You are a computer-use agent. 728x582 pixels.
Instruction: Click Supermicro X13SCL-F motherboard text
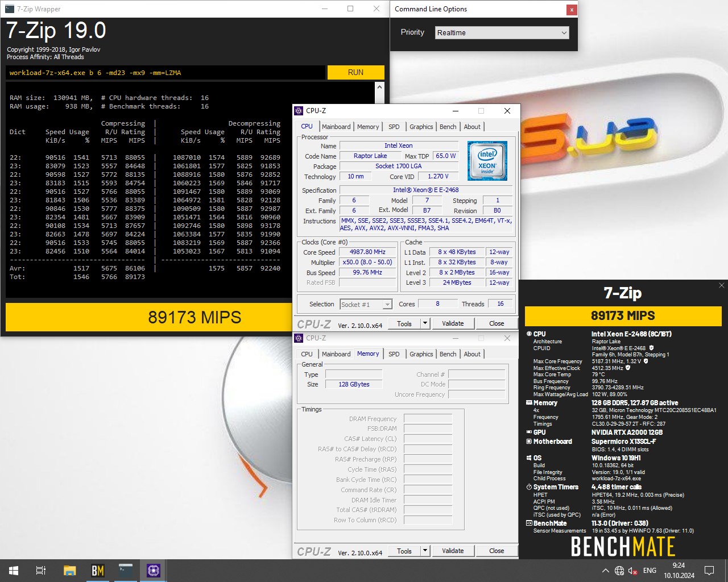tap(624, 442)
